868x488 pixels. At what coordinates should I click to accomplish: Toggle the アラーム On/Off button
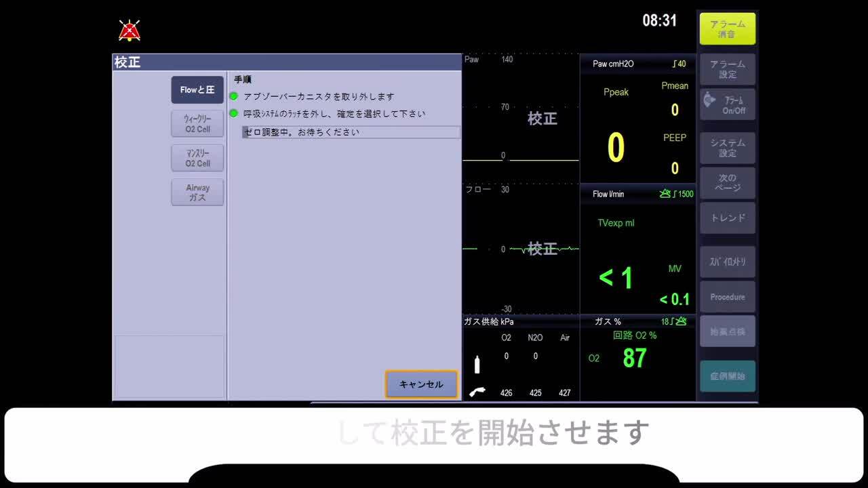[728, 104]
